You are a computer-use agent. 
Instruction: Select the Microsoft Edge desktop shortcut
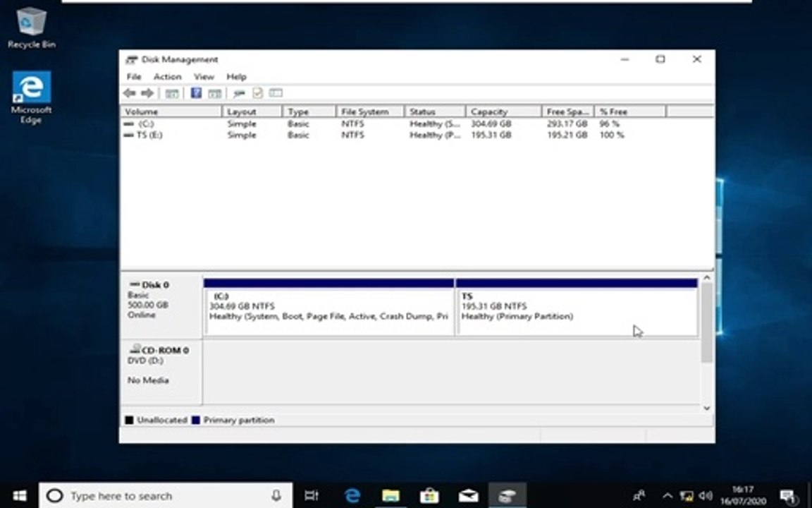pyautogui.click(x=31, y=97)
